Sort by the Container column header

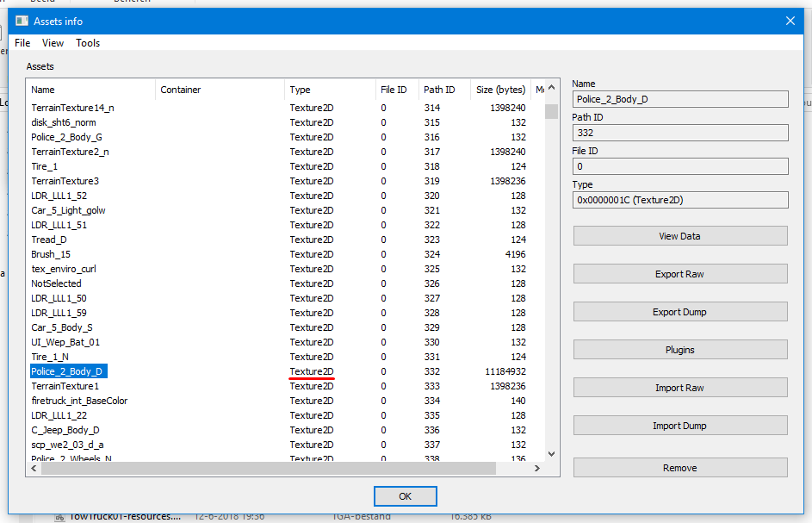tap(220, 89)
